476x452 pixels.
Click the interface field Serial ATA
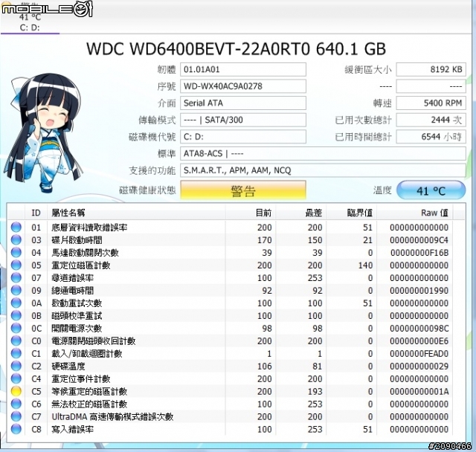pos(243,103)
